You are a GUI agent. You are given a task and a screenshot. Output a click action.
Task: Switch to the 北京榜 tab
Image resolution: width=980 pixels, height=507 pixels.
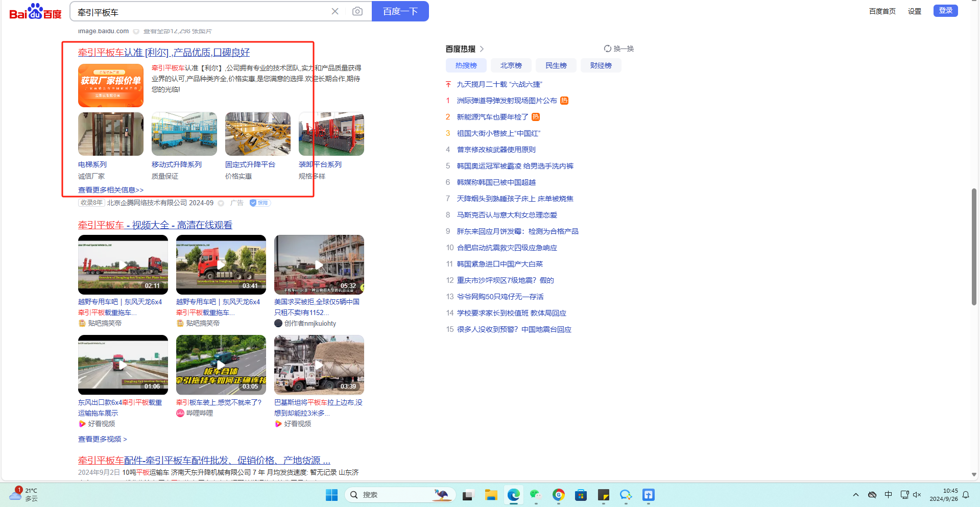tap(511, 65)
